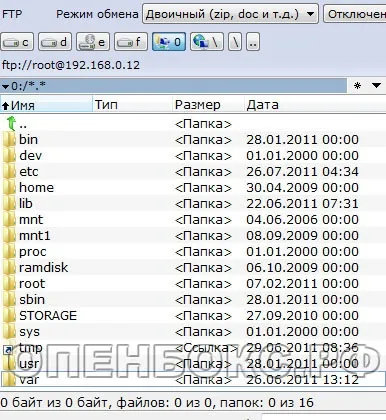Open directory history dropdown arrow

tap(376, 86)
